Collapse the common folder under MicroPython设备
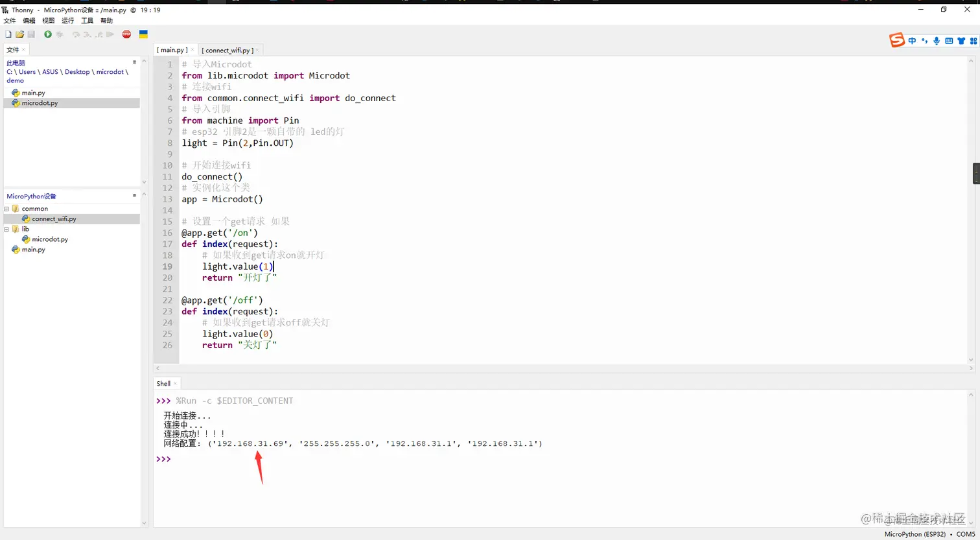The width and height of the screenshot is (980, 540). [5, 208]
